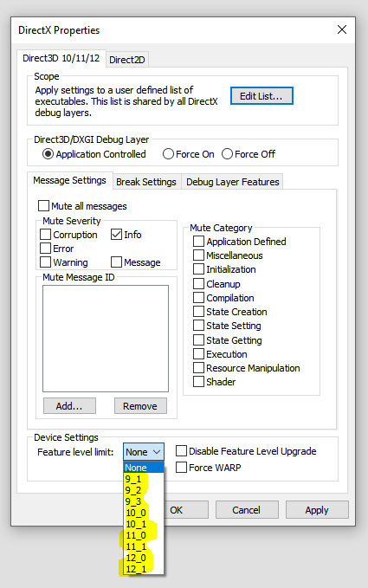Viewport: 368px width, 588px height.
Task: Enable Disable Feature Level Upgrade checkbox
Action: (181, 451)
